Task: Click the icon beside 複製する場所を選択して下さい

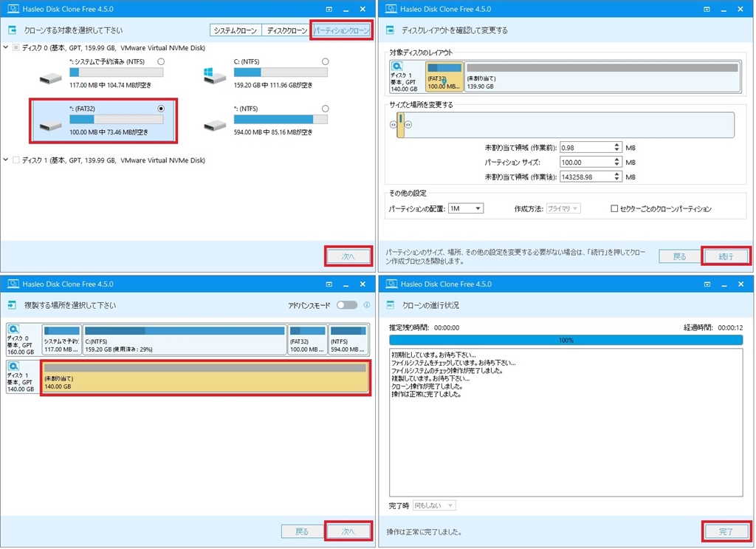Action: pyautogui.click(x=13, y=305)
